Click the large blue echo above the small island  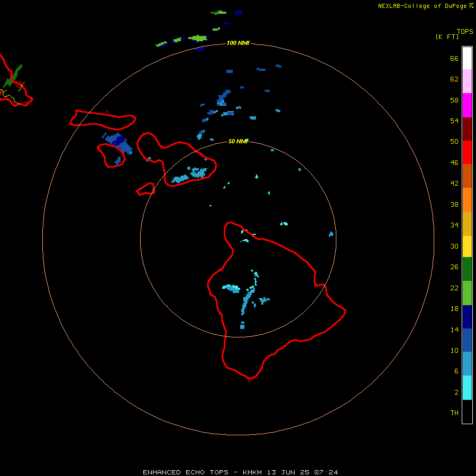[x=118, y=143]
